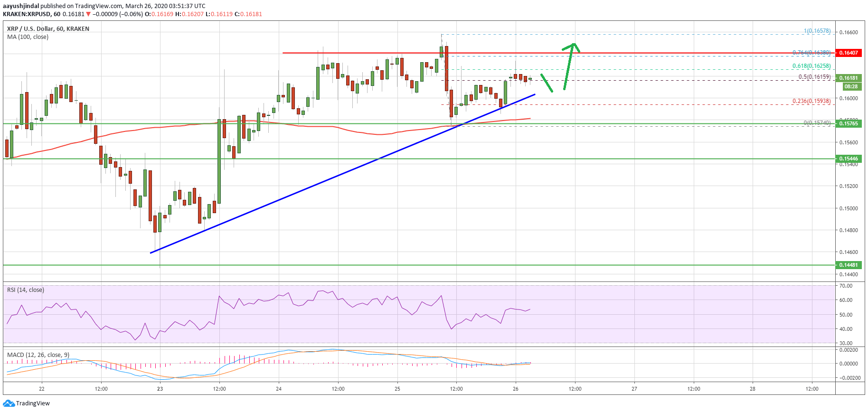Click the 0.14600 price axis label
Screen dimensions: 868x412
[x=849, y=252]
